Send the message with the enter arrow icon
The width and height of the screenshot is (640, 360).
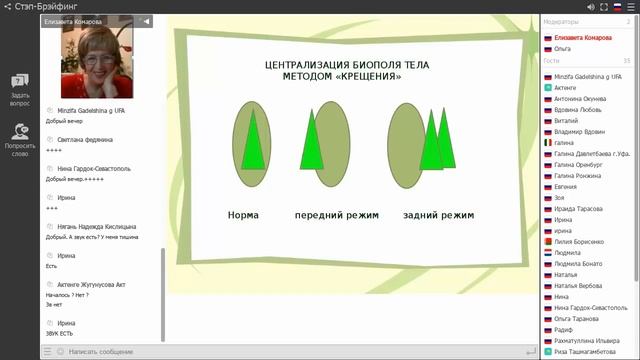pyautogui.click(x=531, y=351)
